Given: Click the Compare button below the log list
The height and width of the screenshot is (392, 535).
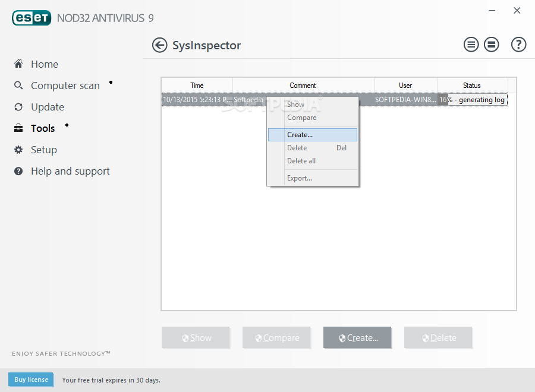Looking at the screenshot, I should click(x=276, y=337).
